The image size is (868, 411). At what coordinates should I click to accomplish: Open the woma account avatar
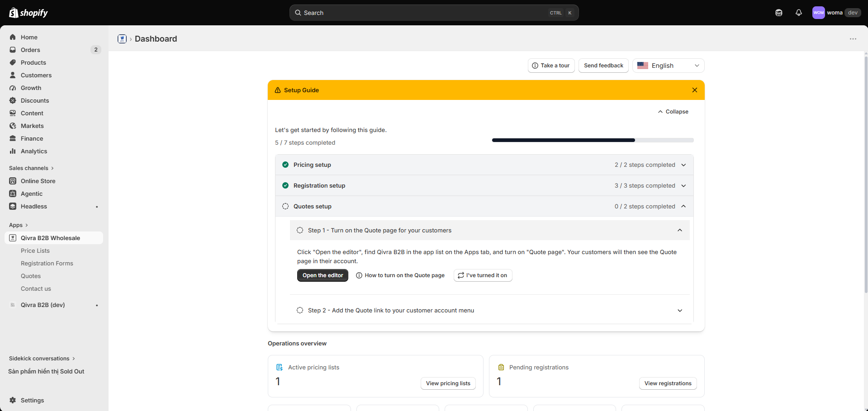point(818,13)
